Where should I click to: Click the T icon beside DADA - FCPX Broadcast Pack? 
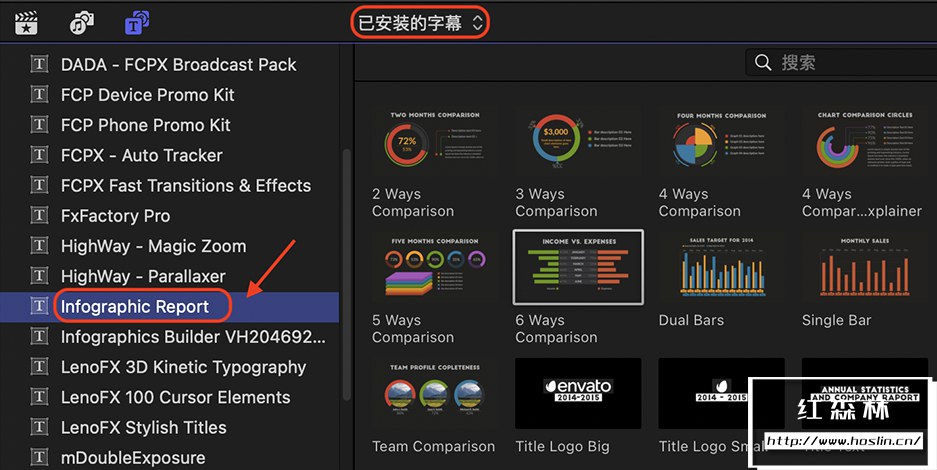(39, 64)
